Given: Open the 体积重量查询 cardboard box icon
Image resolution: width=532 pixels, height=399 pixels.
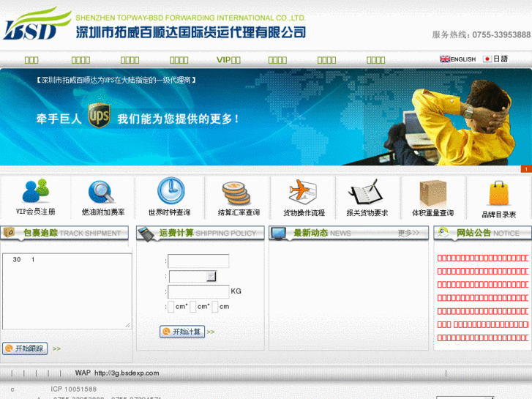Looking at the screenshot, I should (433, 193).
